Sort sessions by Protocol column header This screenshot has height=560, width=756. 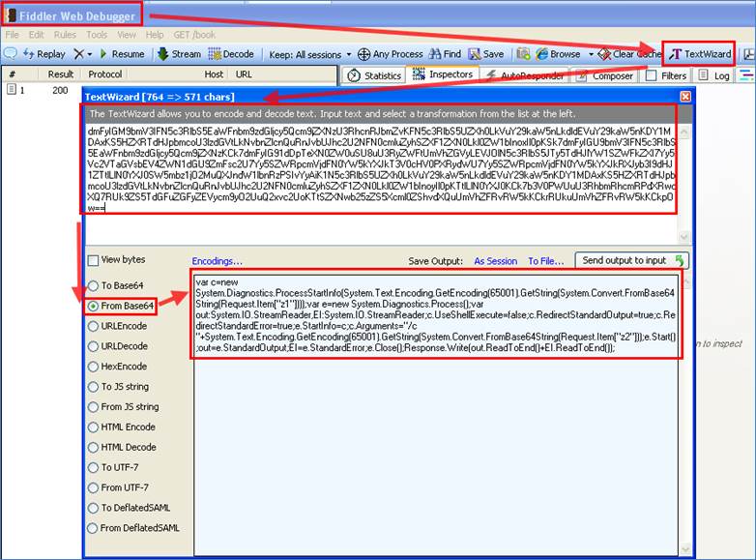(105, 74)
